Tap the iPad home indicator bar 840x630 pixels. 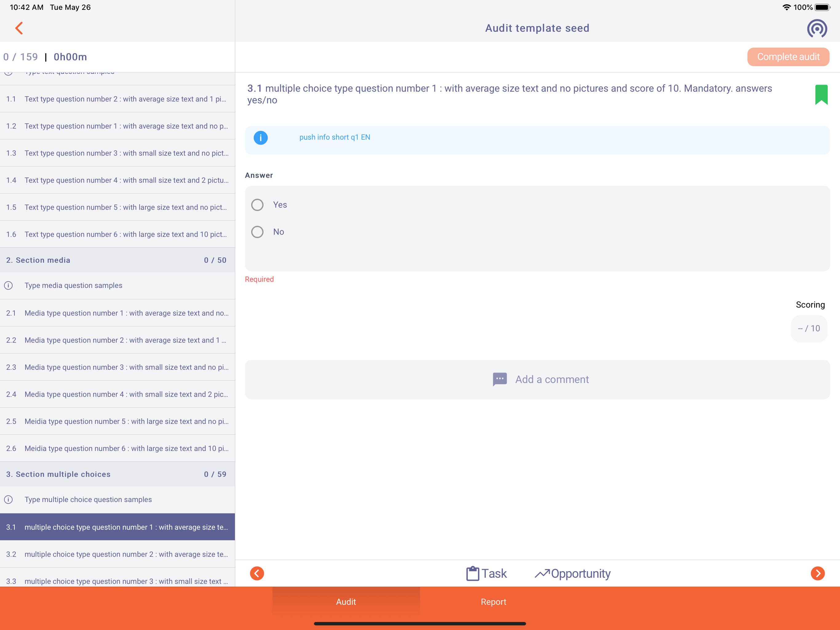[420, 624]
